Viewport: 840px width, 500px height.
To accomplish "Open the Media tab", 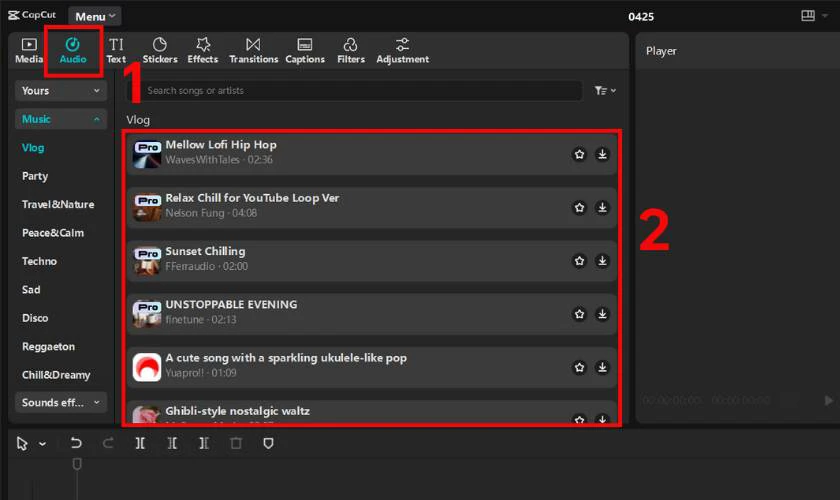I will 29,51.
